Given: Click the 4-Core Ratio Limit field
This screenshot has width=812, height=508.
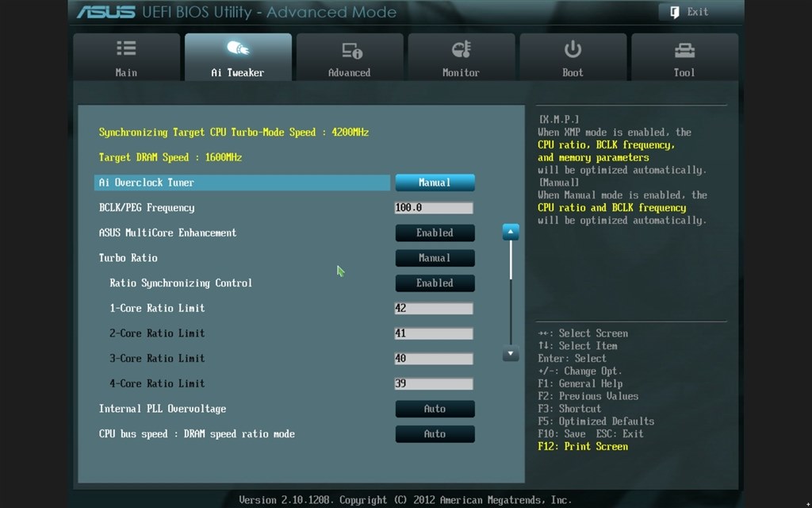Looking at the screenshot, I should [x=434, y=383].
